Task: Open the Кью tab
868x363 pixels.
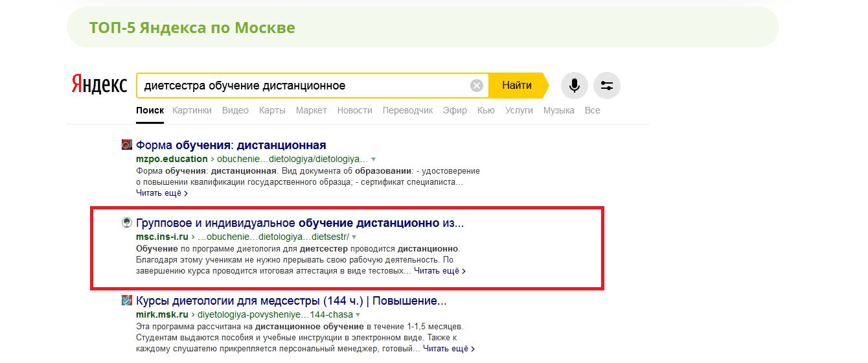Action: click(x=486, y=110)
